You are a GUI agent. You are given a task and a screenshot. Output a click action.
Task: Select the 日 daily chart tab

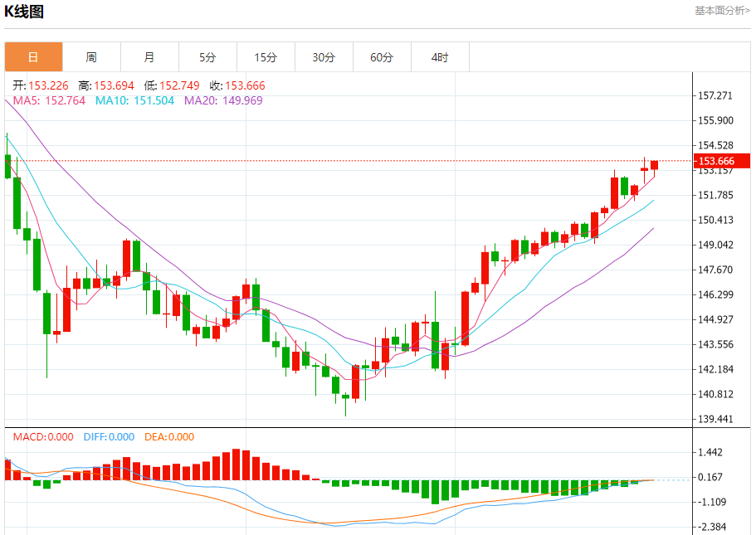(x=33, y=57)
